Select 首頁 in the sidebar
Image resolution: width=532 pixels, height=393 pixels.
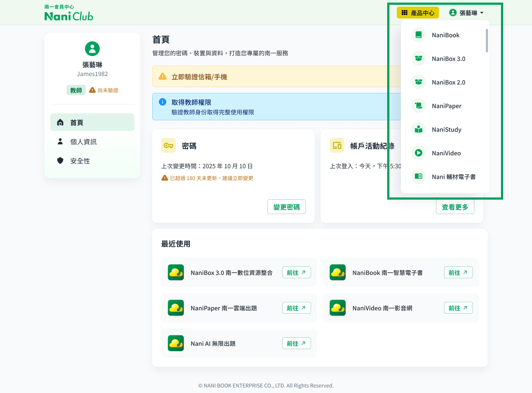[x=92, y=122]
